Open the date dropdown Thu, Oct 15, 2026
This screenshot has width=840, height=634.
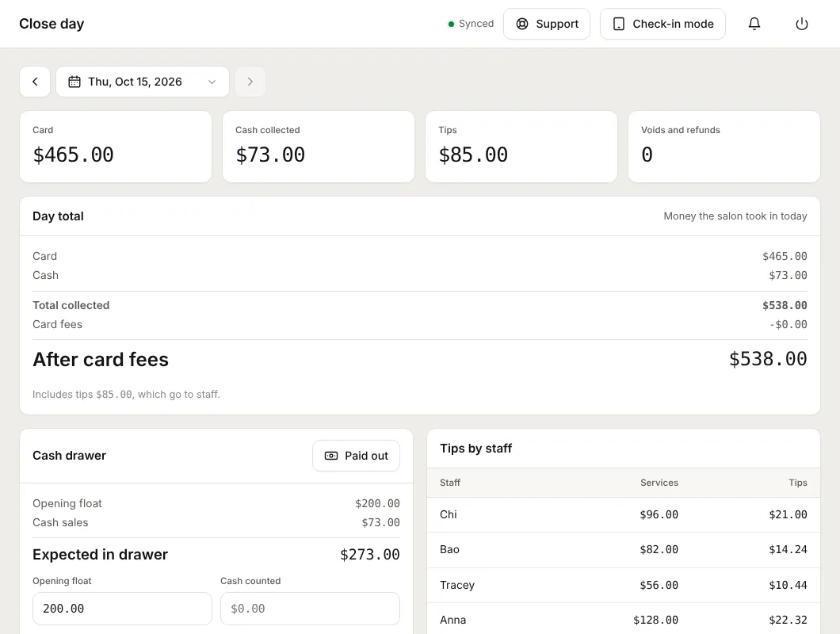143,82
